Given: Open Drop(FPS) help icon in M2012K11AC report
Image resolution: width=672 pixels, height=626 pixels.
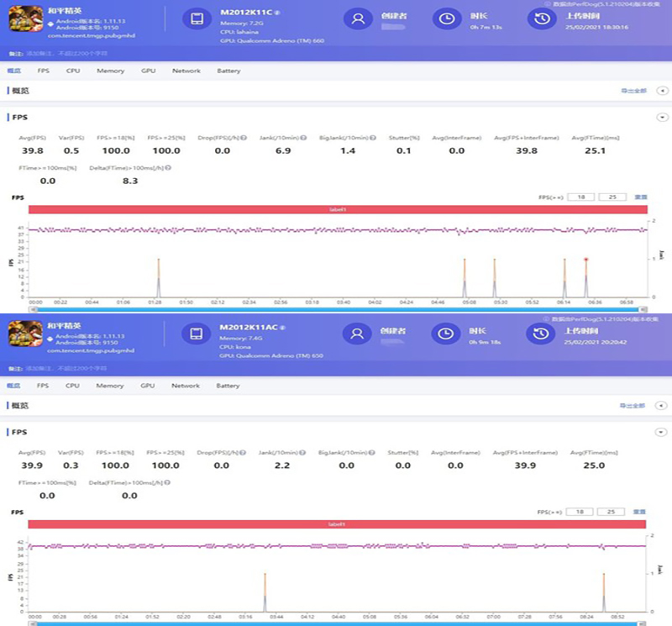Looking at the screenshot, I should (x=243, y=453).
